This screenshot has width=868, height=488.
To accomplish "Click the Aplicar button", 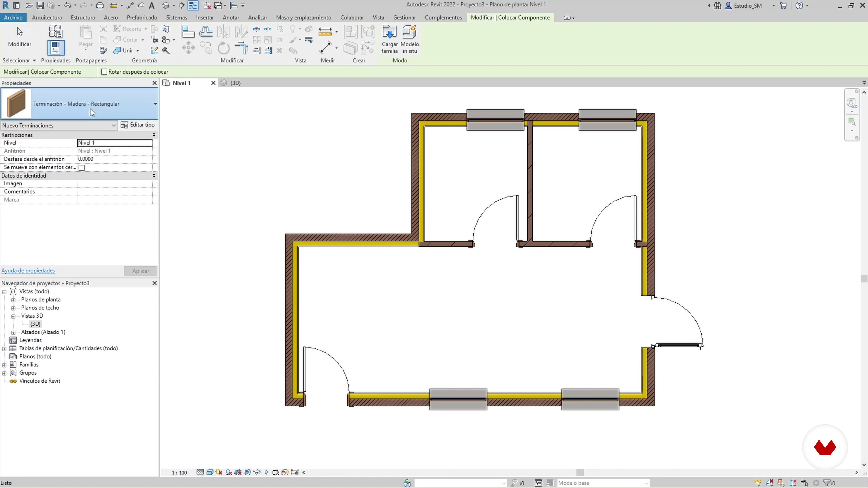I will 141,271.
